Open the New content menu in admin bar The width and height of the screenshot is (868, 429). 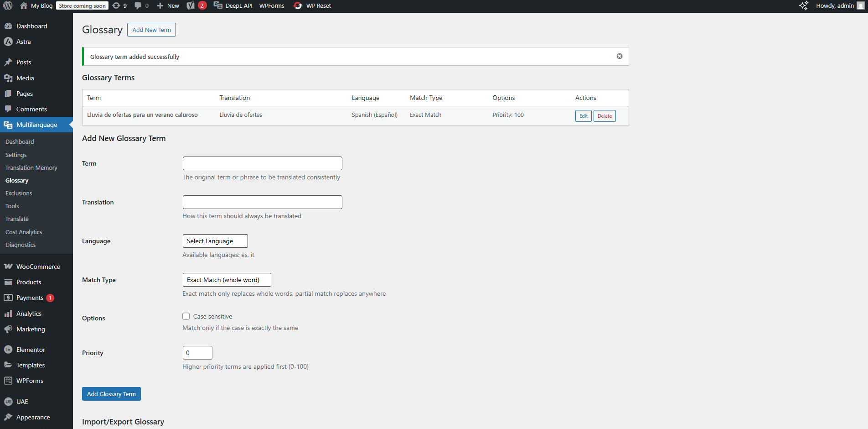168,5
